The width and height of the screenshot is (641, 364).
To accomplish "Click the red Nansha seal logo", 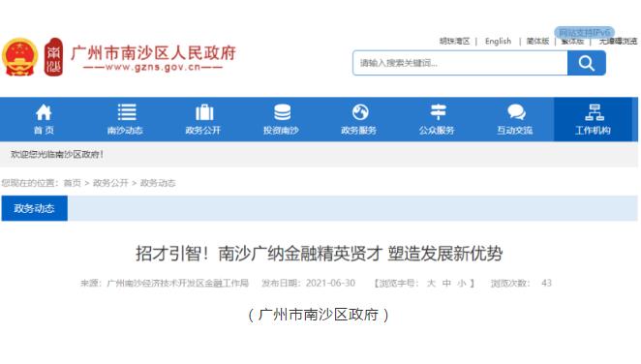I will [x=53, y=57].
